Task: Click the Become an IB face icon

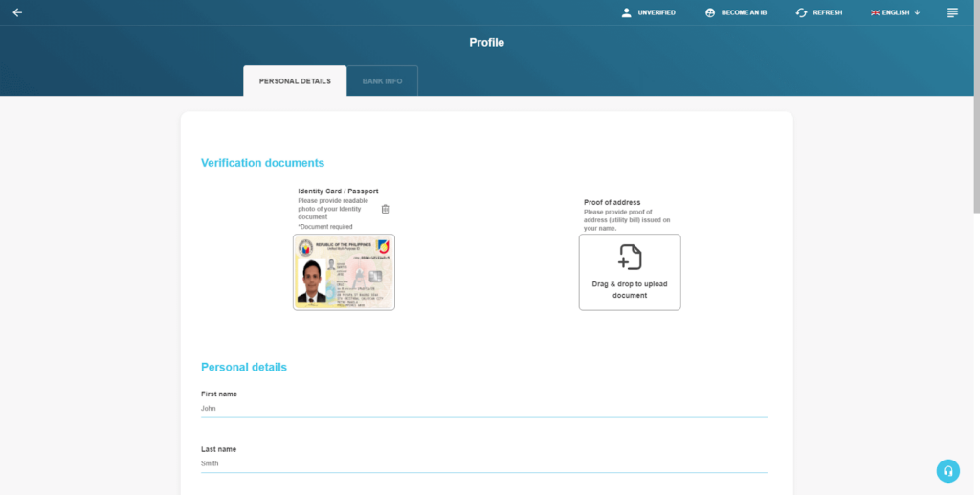Action: (710, 12)
